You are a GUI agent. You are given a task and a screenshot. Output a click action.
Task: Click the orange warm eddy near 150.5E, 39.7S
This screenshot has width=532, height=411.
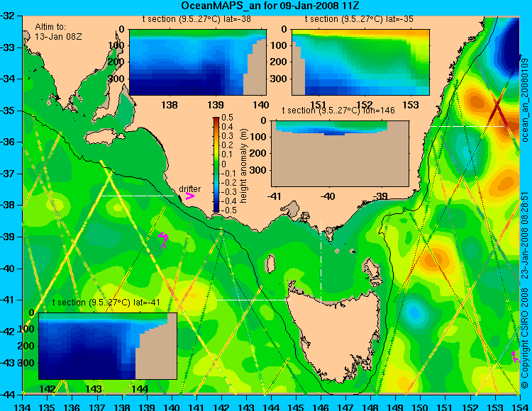[x=436, y=259]
